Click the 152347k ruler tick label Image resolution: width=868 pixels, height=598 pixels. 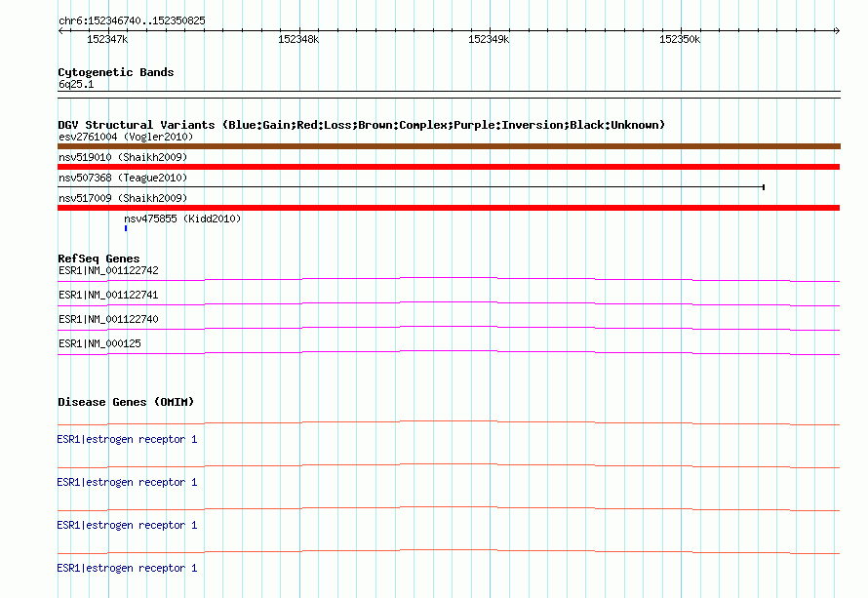[107, 39]
